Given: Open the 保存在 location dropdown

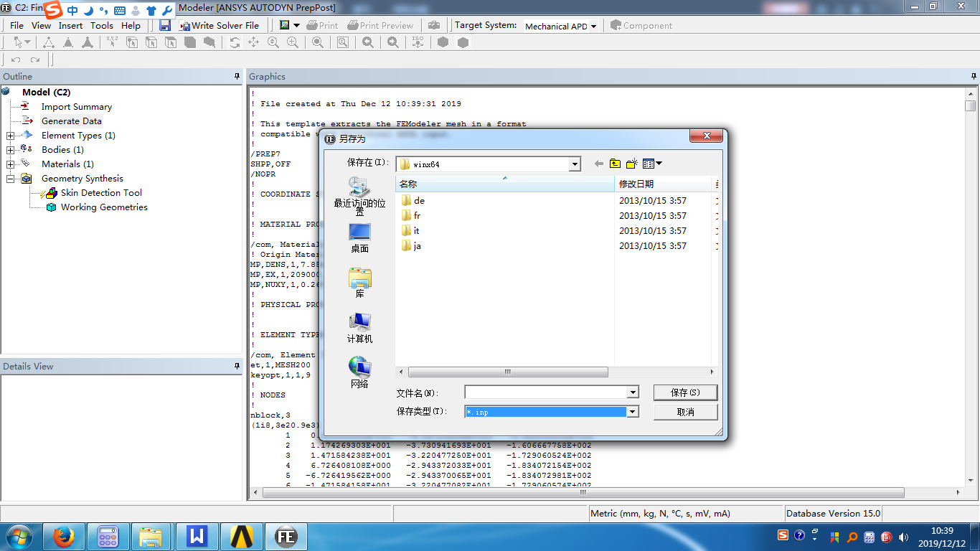Looking at the screenshot, I should point(574,164).
